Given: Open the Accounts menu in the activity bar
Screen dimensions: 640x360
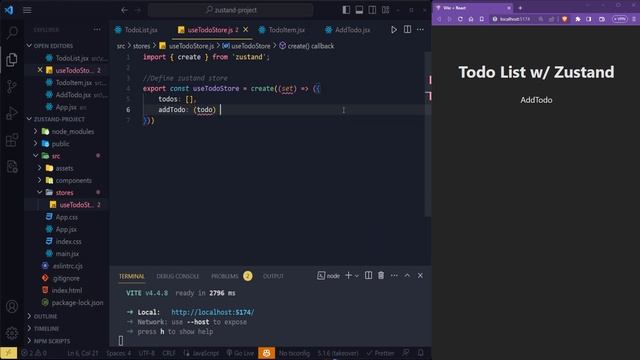Looking at the screenshot, I should [x=12, y=306].
